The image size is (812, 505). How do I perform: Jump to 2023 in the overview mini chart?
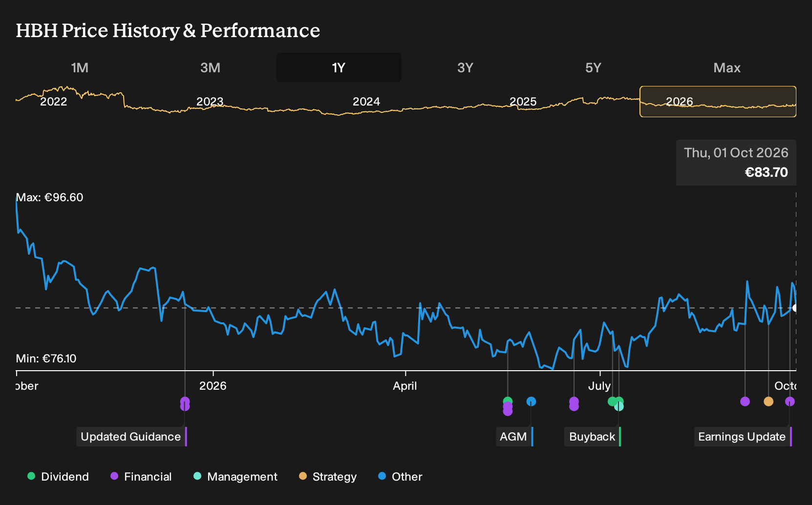[210, 102]
